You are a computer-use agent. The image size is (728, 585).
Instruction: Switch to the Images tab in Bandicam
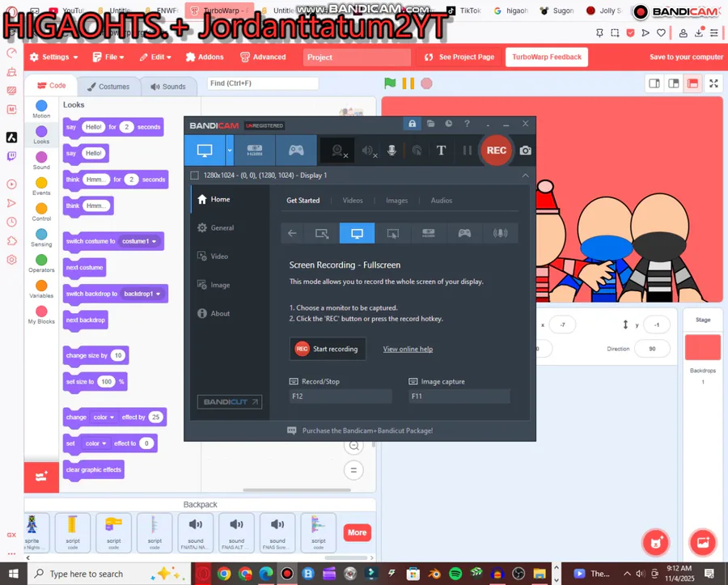pyautogui.click(x=397, y=201)
